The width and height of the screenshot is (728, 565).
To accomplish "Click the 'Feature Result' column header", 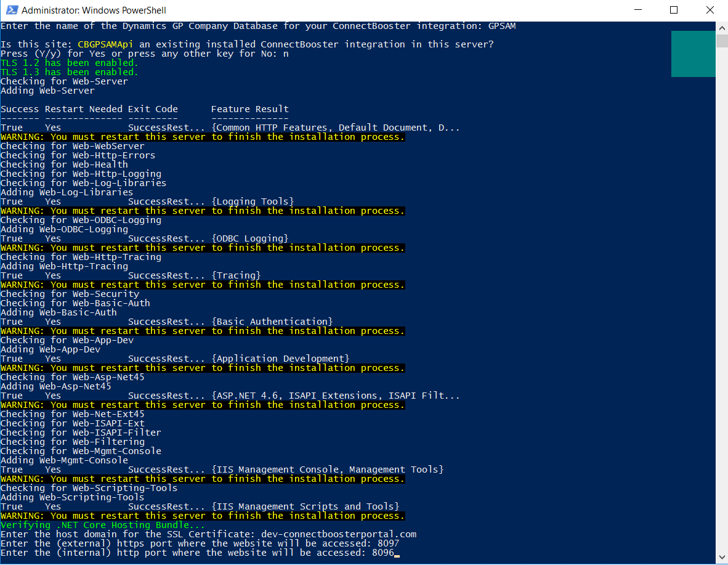I will [x=249, y=109].
